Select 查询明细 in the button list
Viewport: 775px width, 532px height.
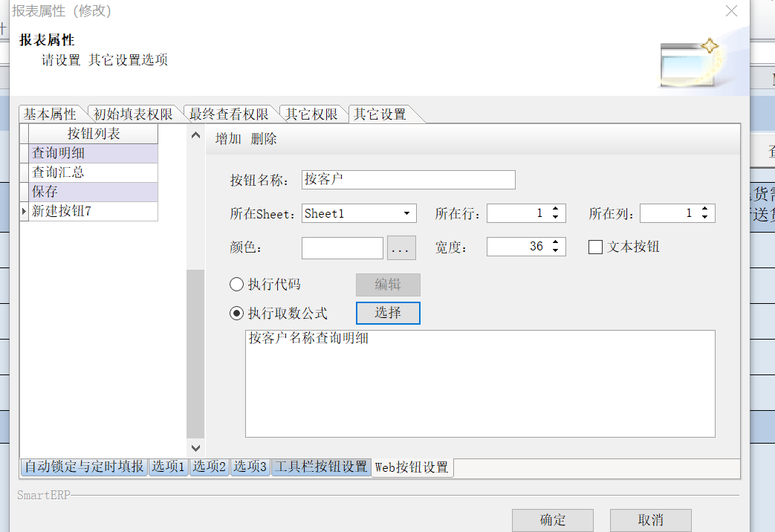pos(94,153)
